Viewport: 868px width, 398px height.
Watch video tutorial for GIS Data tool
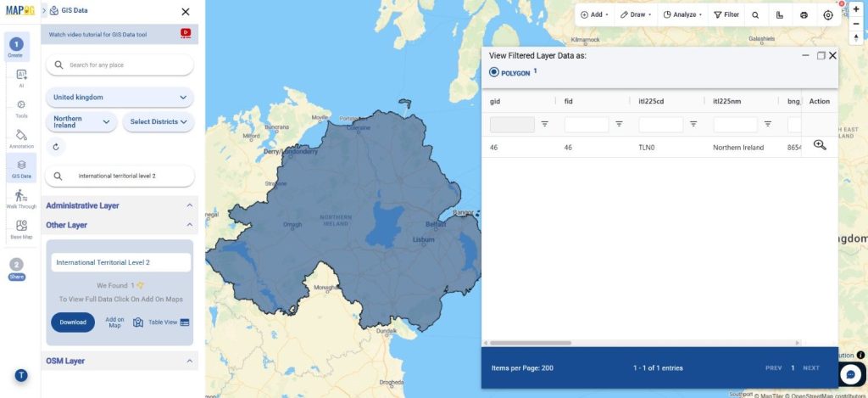98,34
